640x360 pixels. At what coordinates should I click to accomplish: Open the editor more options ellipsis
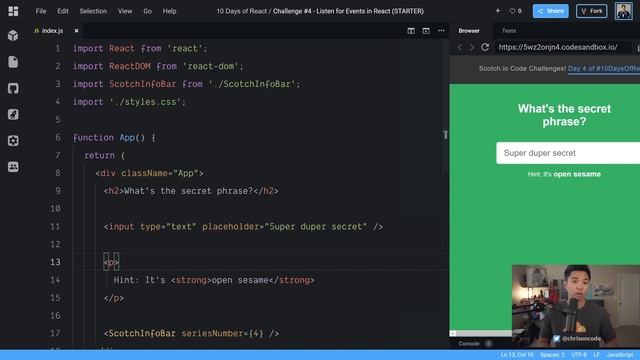tap(441, 31)
